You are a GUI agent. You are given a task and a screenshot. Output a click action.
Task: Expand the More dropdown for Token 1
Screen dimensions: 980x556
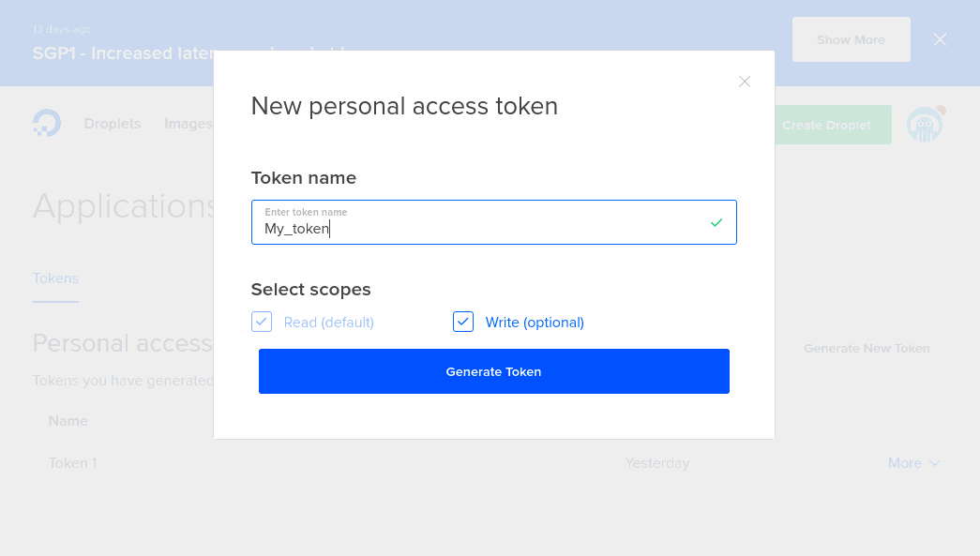point(913,463)
